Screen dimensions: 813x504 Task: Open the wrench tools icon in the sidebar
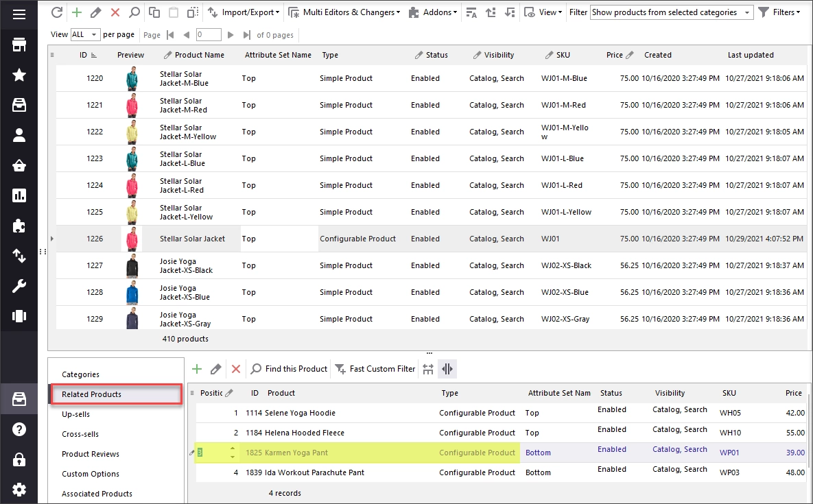point(19,286)
